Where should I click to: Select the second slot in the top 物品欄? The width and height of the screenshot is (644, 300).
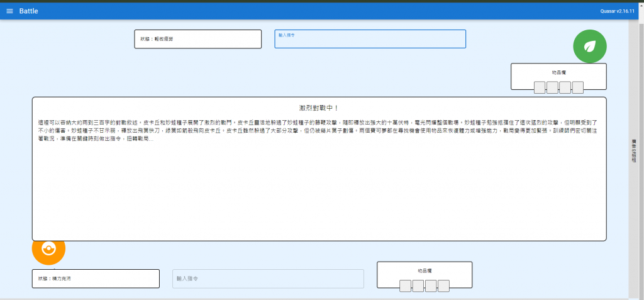552,87
